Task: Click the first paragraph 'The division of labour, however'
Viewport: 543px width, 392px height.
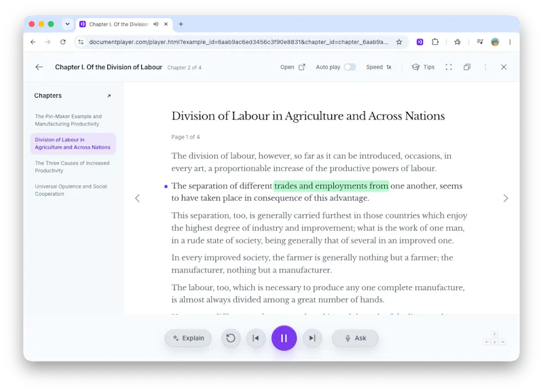Action: 312,162
